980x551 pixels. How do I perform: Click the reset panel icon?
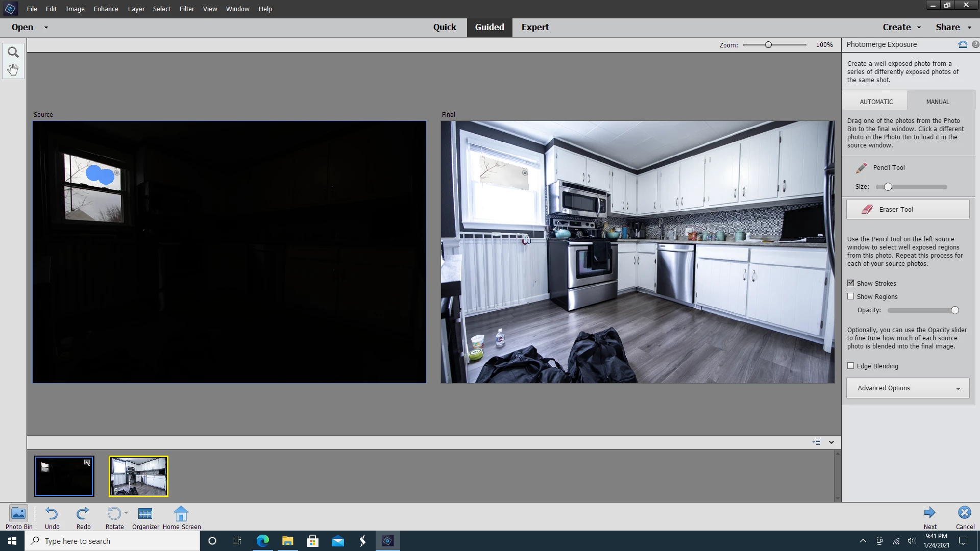[963, 45]
